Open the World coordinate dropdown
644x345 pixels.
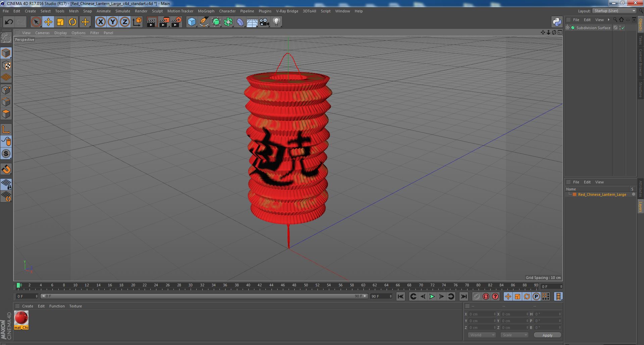[x=482, y=335]
